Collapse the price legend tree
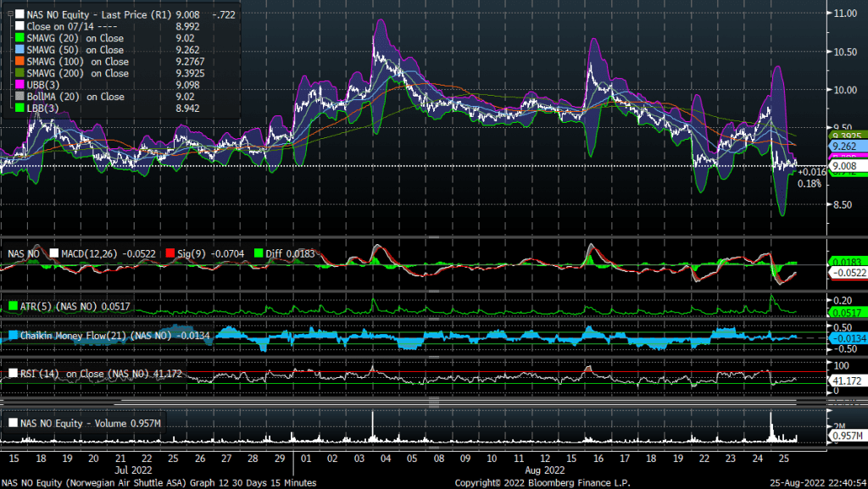The height and width of the screenshot is (489, 868). tap(10, 14)
